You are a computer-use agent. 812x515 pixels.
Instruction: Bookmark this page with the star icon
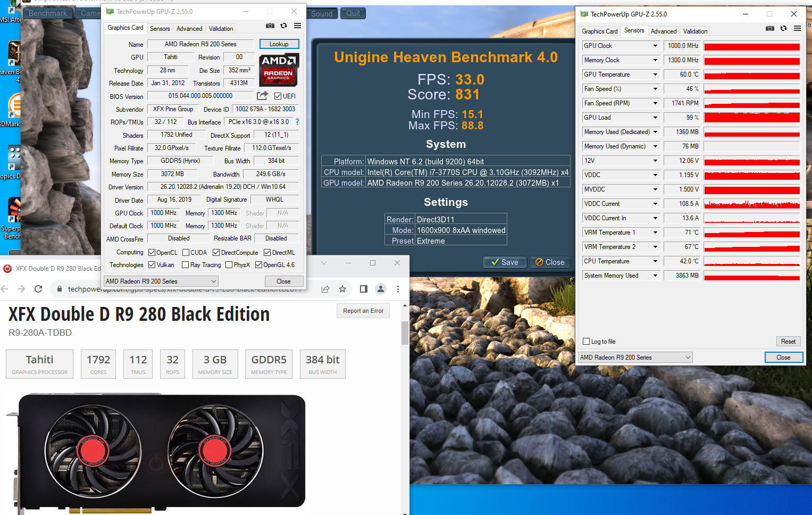(x=342, y=289)
